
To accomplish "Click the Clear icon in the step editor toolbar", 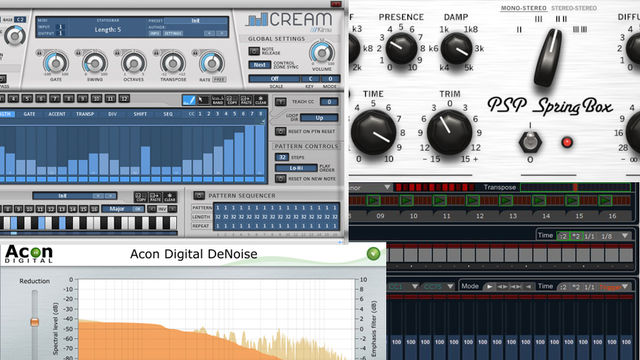I will [x=260, y=100].
